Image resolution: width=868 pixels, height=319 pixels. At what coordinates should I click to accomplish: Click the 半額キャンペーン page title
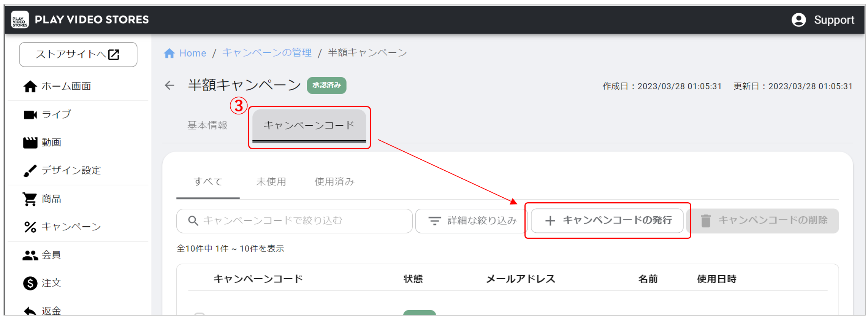pyautogui.click(x=244, y=85)
